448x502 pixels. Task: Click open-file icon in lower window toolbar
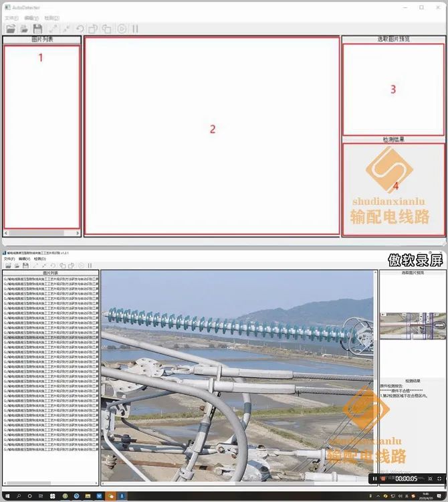pyautogui.click(x=17, y=266)
